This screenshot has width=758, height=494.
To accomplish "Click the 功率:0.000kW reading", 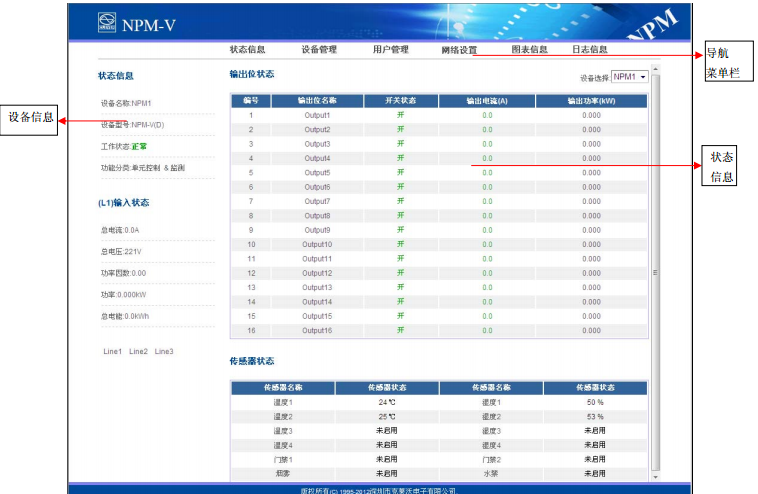I will click(123, 295).
